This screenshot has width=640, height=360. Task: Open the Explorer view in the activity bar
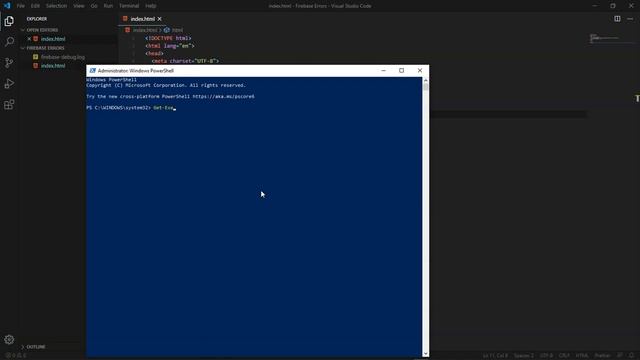(9, 21)
